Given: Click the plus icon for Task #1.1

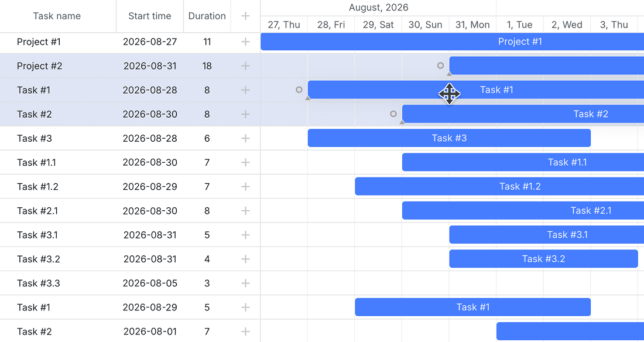Looking at the screenshot, I should pos(245,162).
